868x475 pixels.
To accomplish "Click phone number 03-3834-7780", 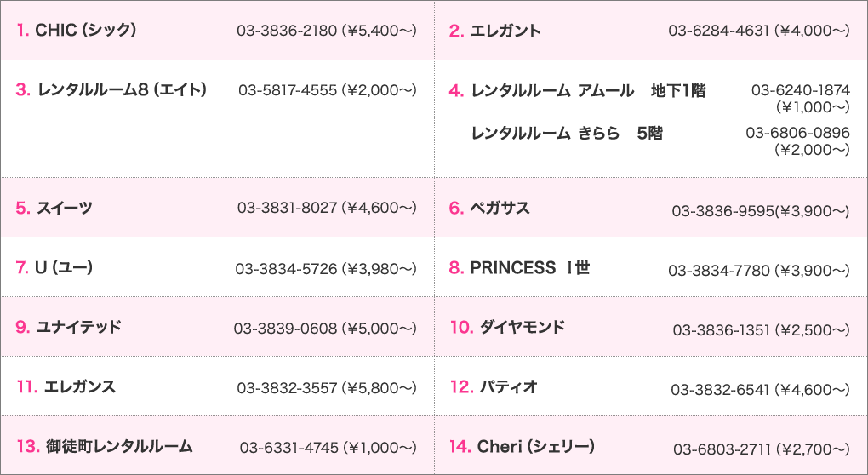I will point(718,271).
